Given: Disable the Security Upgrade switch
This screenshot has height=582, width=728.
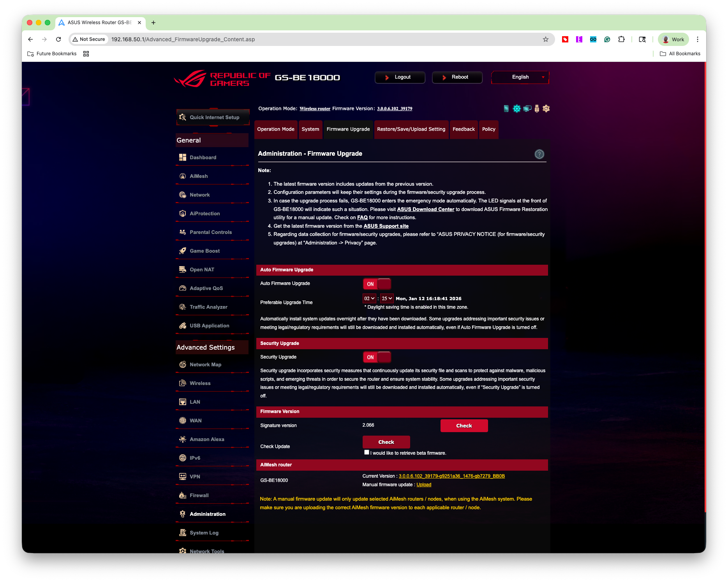Looking at the screenshot, I should point(376,357).
